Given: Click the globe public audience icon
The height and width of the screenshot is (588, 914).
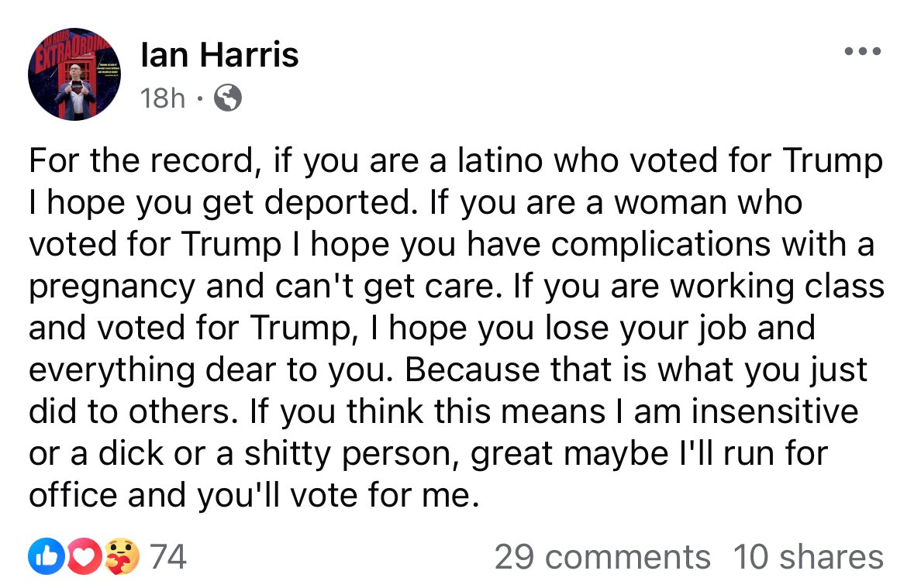Looking at the screenshot, I should tap(226, 98).
